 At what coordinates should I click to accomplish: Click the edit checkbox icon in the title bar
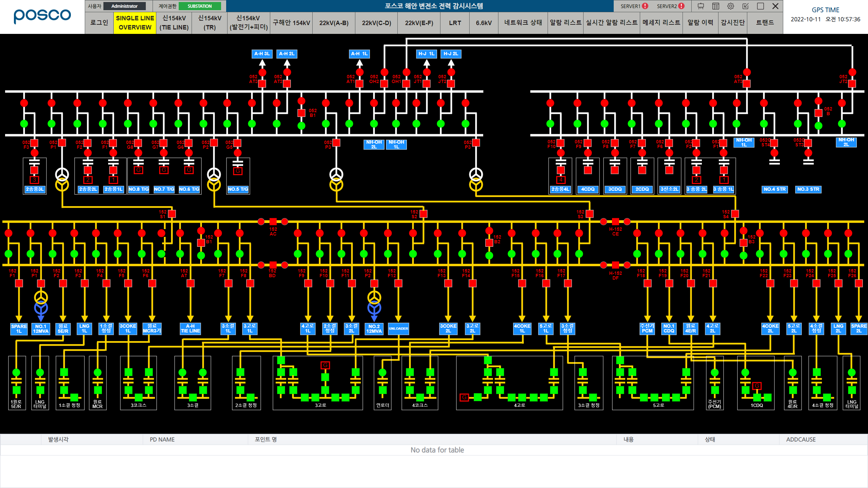[x=746, y=6]
